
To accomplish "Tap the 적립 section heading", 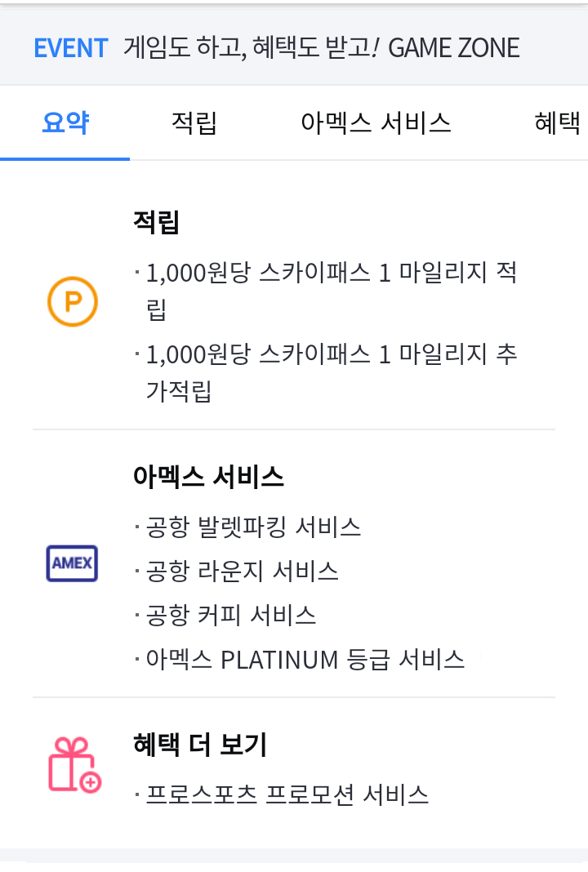I will (156, 222).
